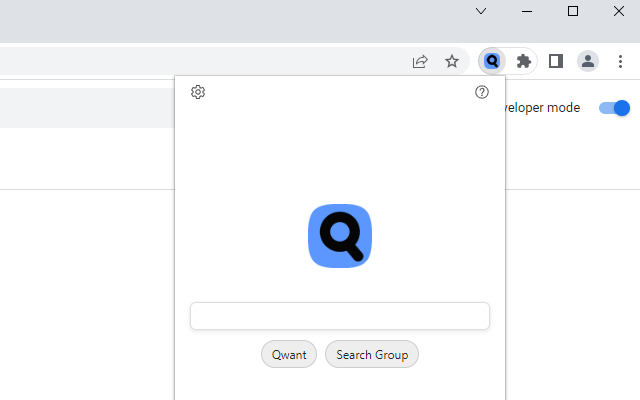Close the browser window
The image size is (640, 400).
pos(619,11)
